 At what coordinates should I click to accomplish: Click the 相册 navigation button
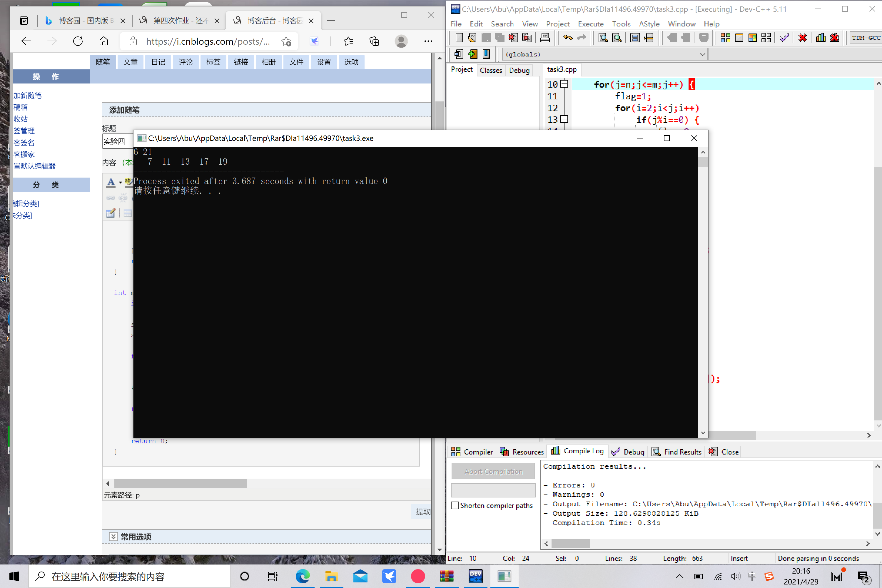tap(268, 62)
